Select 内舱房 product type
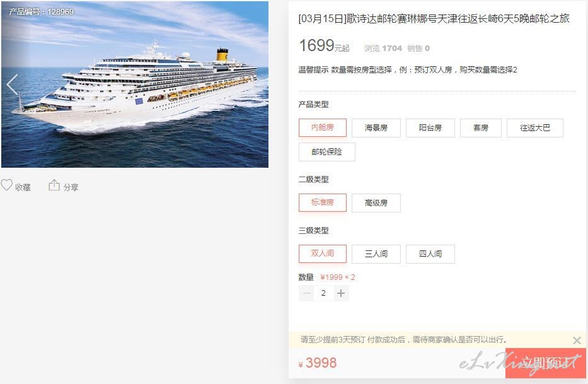 point(323,127)
